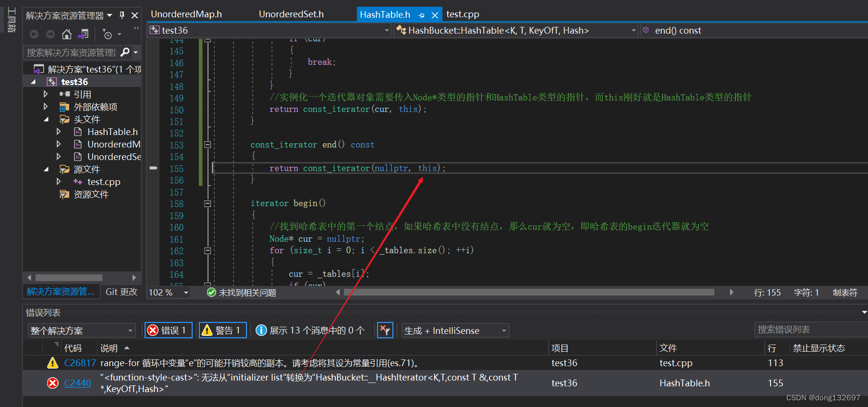Click the Home icon in Solution Explorer toolbar
The width and height of the screenshot is (868, 407).
pyautogui.click(x=67, y=34)
